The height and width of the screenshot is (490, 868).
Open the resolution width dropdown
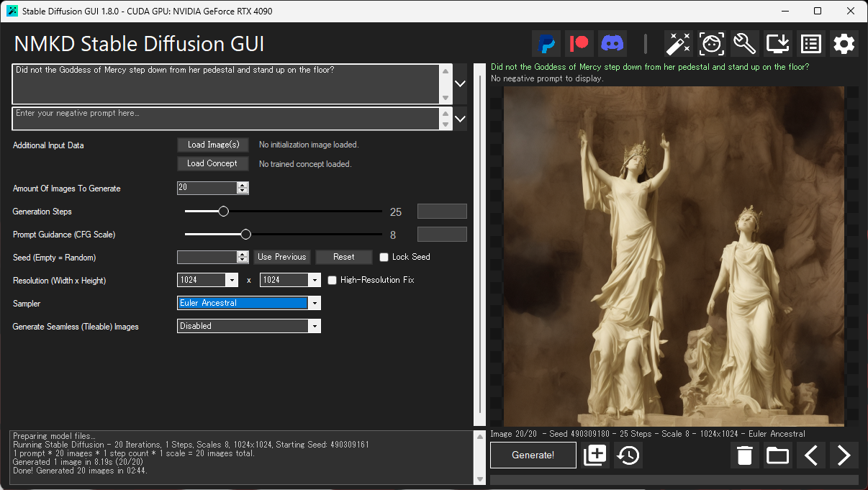pyautogui.click(x=232, y=280)
